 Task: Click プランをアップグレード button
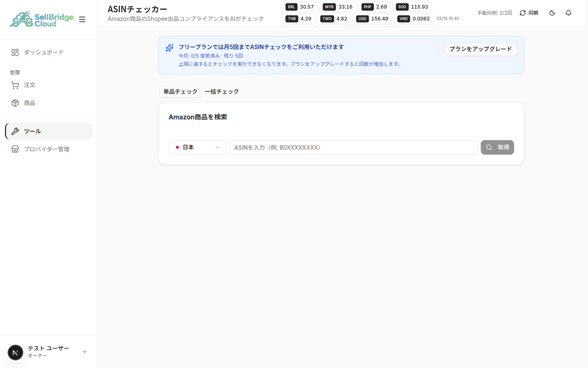click(481, 49)
